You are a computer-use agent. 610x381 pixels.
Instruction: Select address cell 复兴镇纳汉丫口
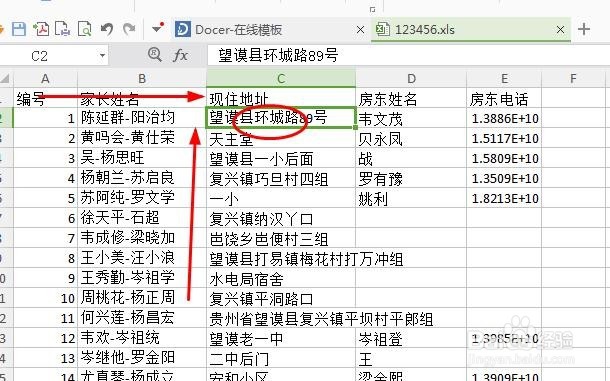(281, 219)
